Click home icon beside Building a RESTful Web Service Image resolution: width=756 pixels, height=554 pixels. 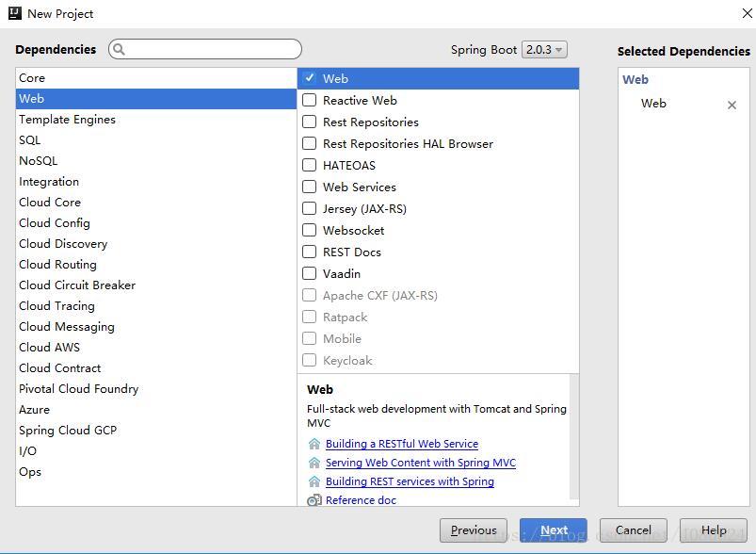314,444
